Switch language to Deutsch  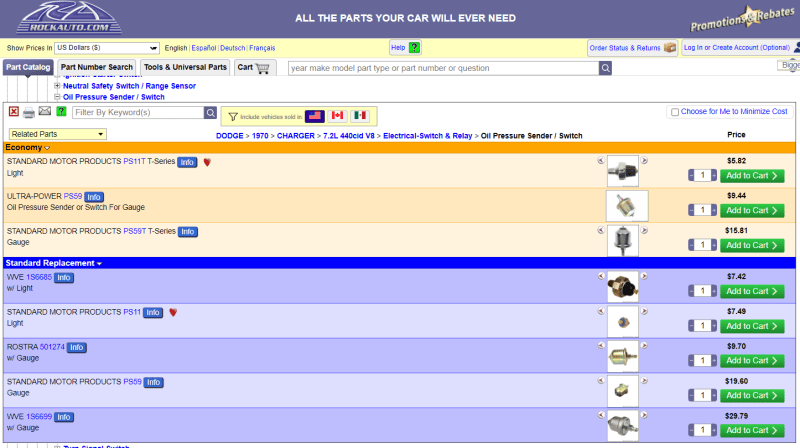(x=233, y=48)
